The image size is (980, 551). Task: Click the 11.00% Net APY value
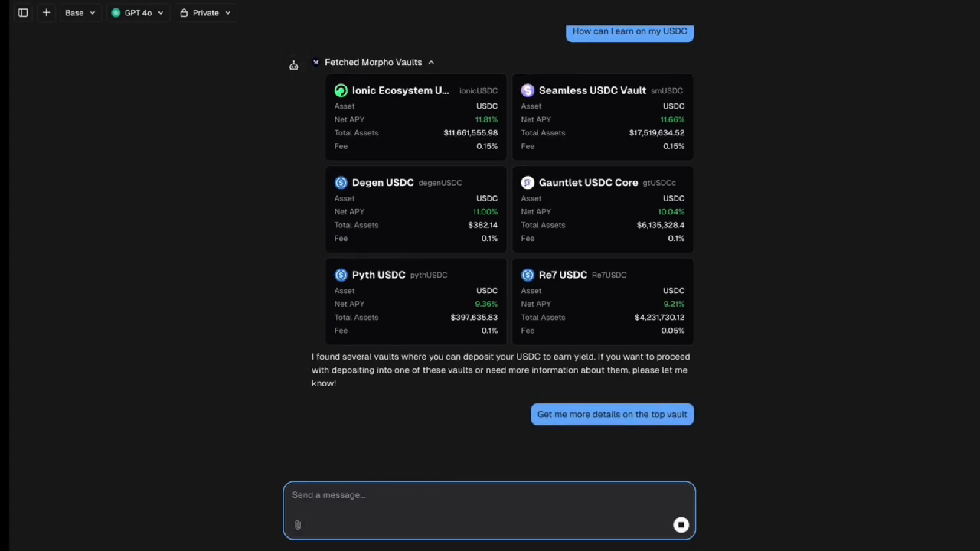coord(485,212)
